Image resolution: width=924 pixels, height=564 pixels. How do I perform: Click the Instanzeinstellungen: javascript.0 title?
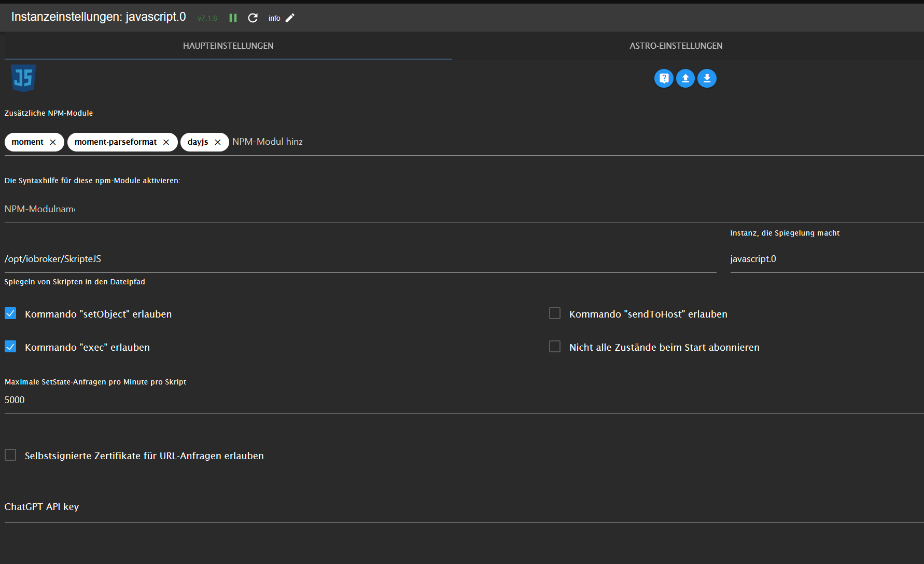[x=99, y=17]
